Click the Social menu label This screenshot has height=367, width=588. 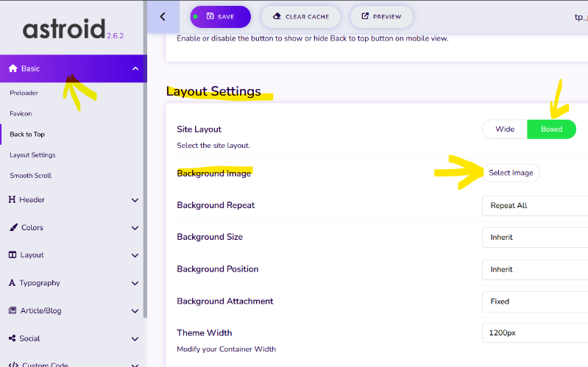point(29,338)
